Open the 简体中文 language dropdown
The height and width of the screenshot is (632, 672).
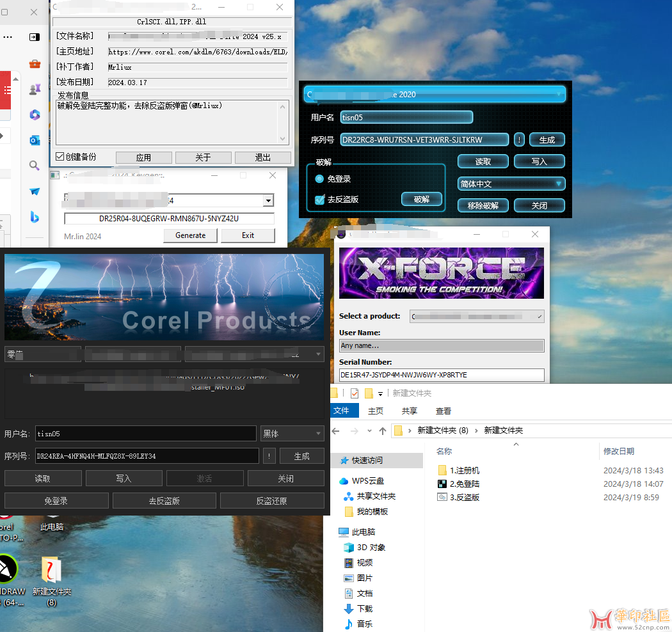tap(511, 184)
